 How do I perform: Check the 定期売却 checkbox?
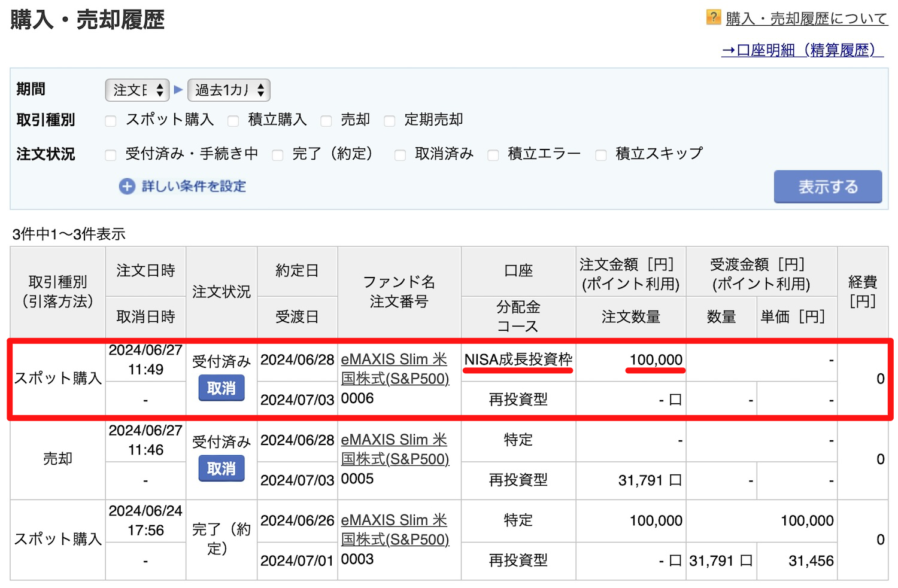click(x=390, y=121)
